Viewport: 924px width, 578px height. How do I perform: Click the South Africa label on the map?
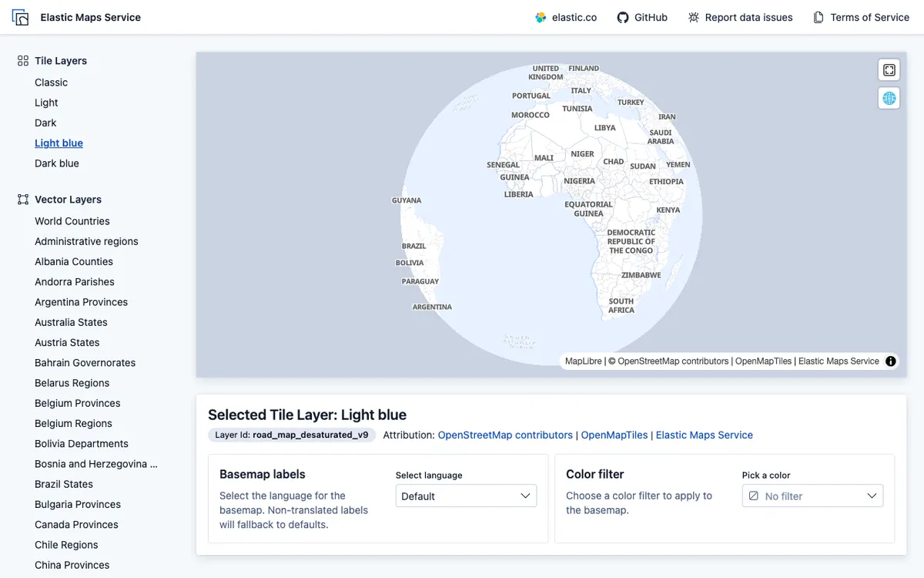[x=621, y=305]
